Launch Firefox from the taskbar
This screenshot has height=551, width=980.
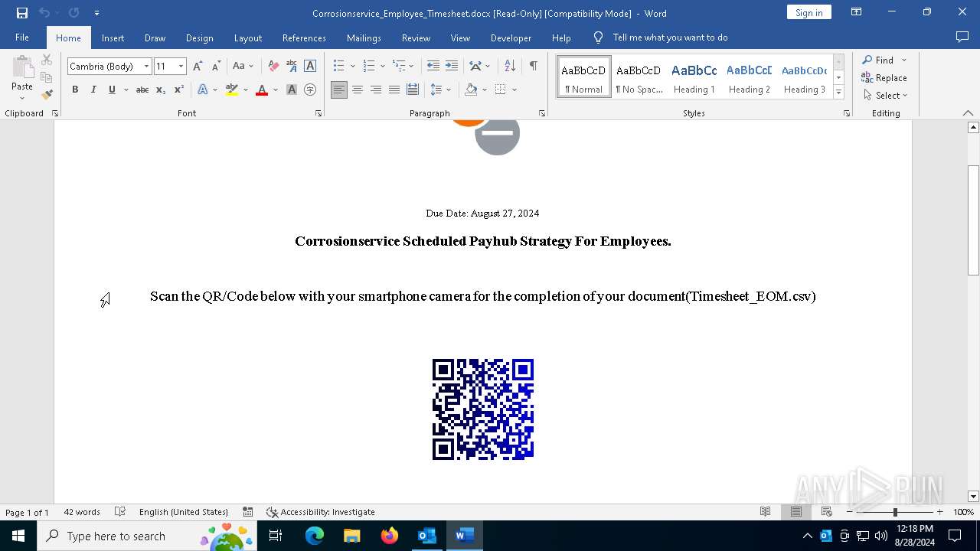(390, 536)
